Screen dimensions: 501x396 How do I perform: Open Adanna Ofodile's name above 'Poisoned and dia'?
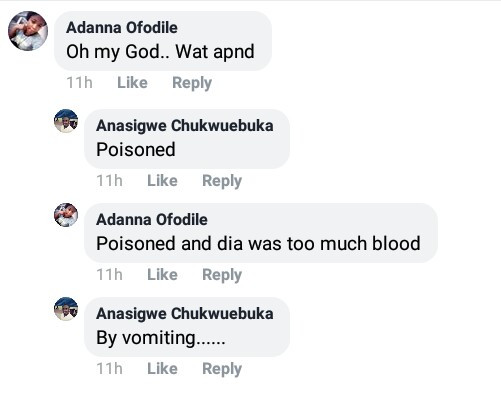pyautogui.click(x=152, y=220)
